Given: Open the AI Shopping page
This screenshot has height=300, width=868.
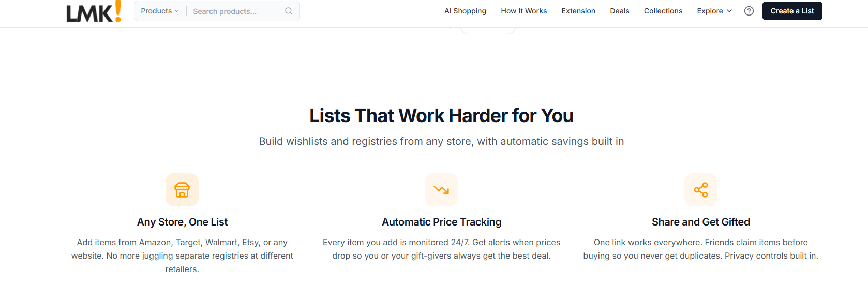Looking at the screenshot, I should click(x=465, y=11).
